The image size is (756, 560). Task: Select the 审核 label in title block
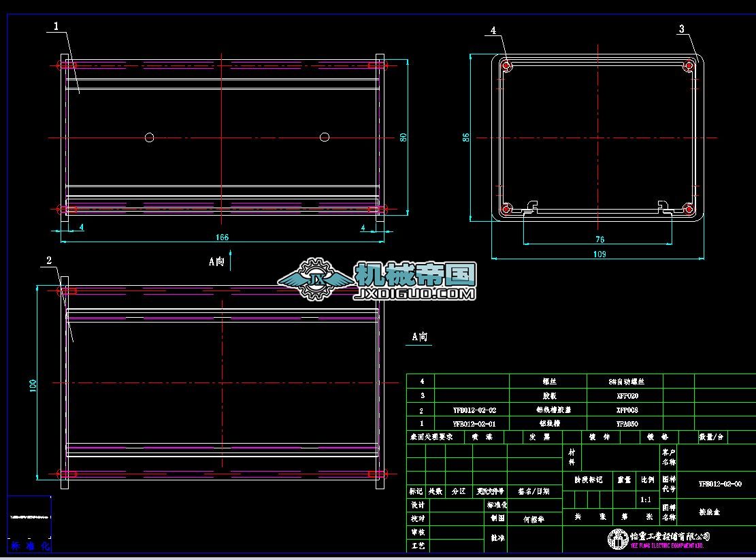(418, 532)
